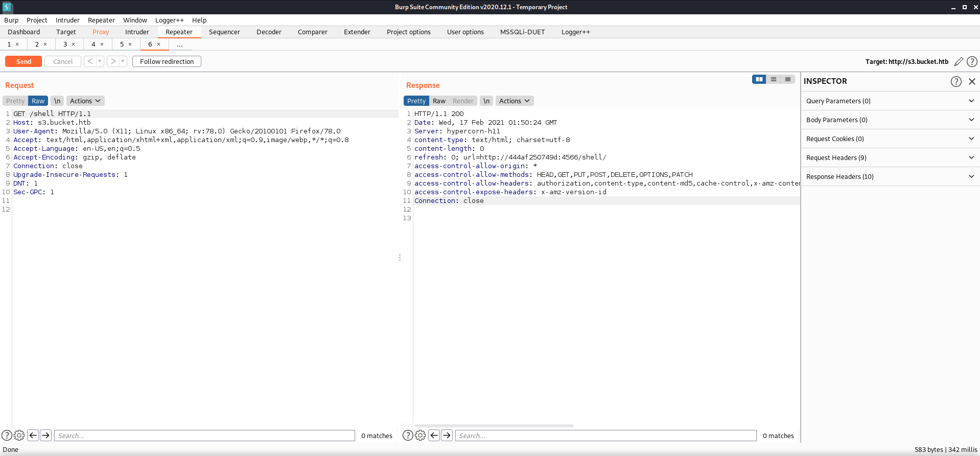This screenshot has width=980, height=456.
Task: Click the edit target pencil icon
Action: coord(959,61)
